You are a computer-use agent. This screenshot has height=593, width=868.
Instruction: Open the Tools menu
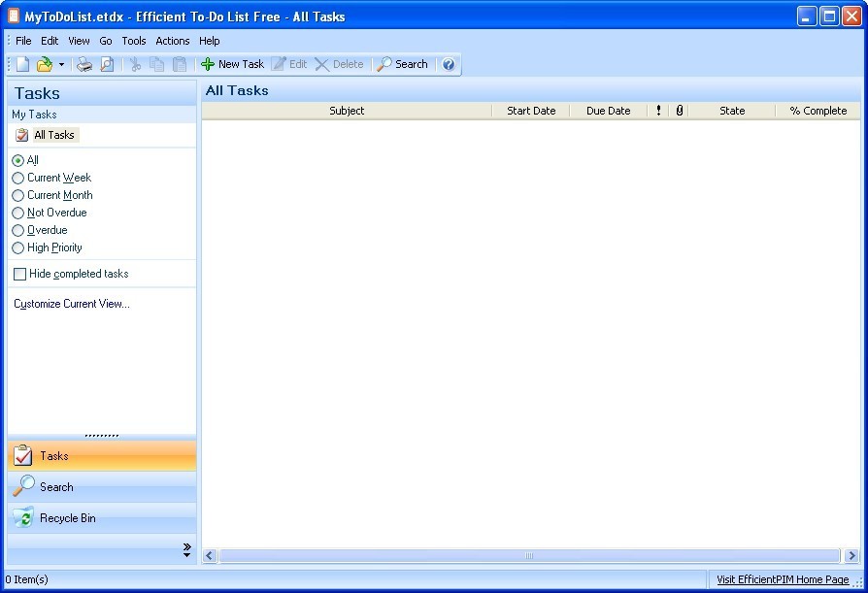[133, 41]
